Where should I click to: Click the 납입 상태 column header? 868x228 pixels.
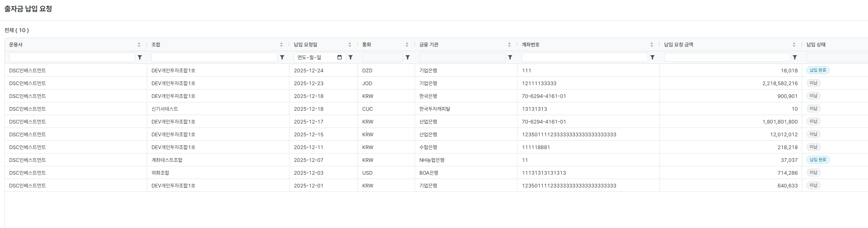point(816,45)
